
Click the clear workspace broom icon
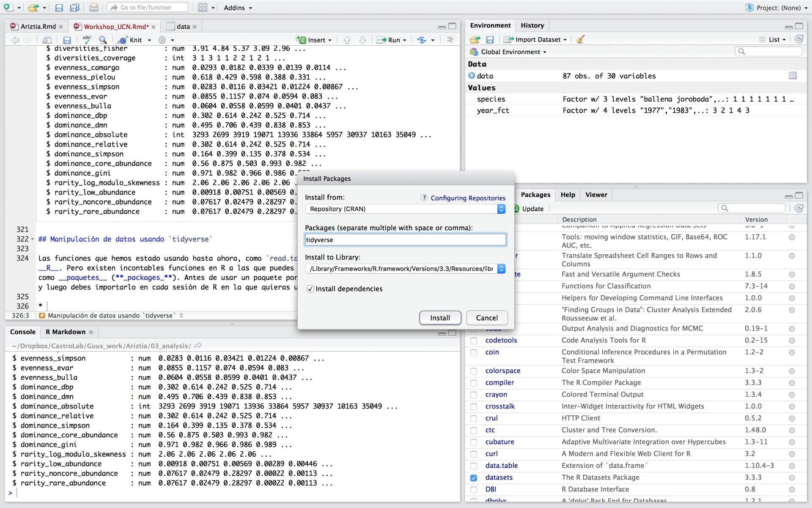pos(580,39)
